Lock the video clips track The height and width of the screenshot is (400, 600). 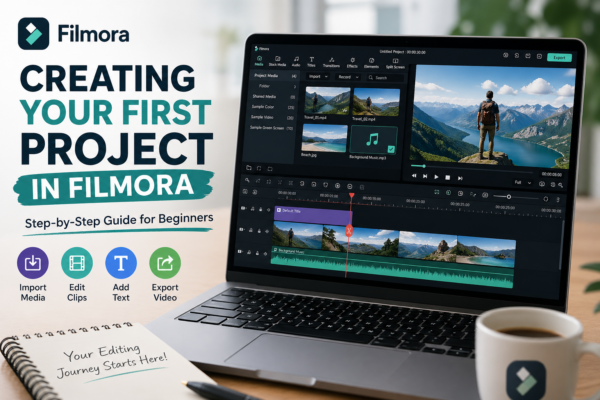coord(259,231)
